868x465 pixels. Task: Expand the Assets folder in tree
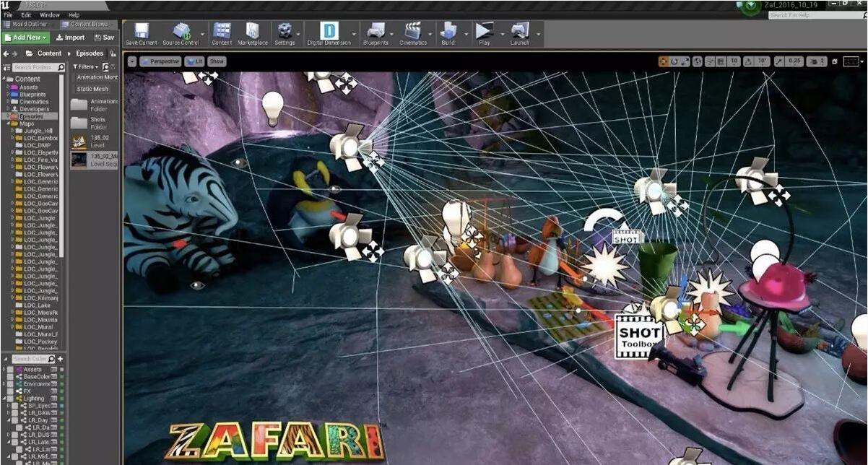[x=9, y=87]
